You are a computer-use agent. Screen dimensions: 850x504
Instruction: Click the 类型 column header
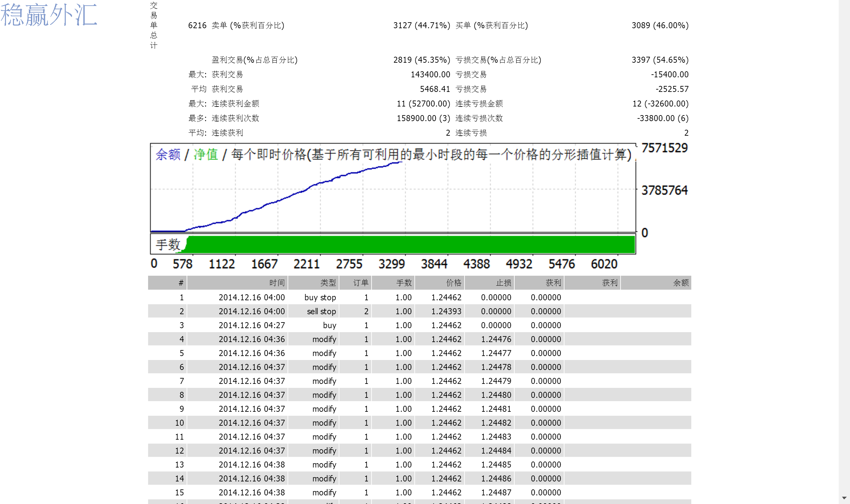pos(313,283)
